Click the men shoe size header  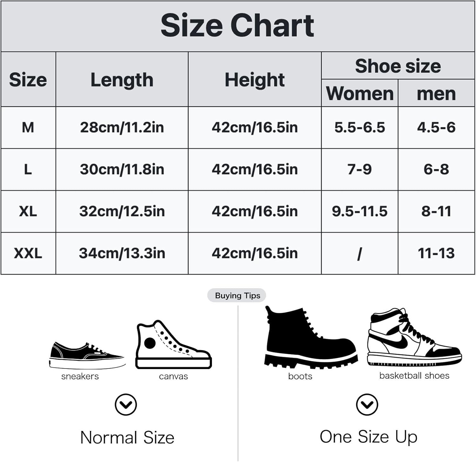point(436,94)
